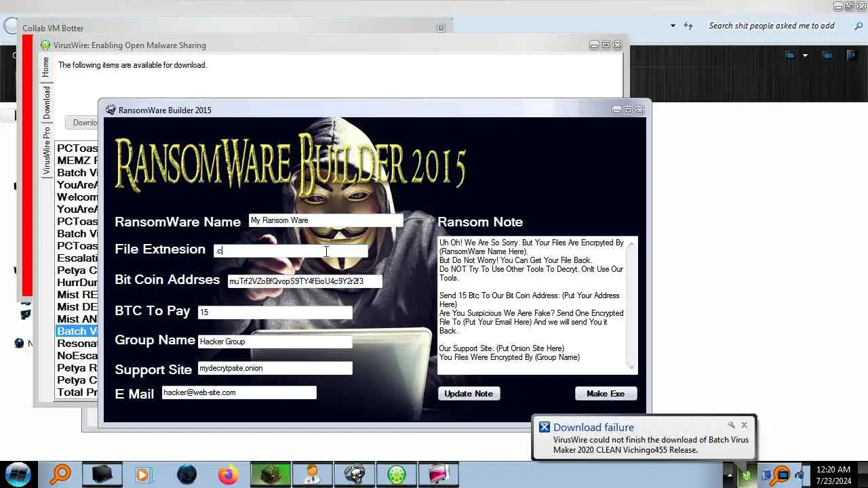Click the pink monitor taskbar icon
The width and height of the screenshot is (868, 488).
click(x=438, y=474)
